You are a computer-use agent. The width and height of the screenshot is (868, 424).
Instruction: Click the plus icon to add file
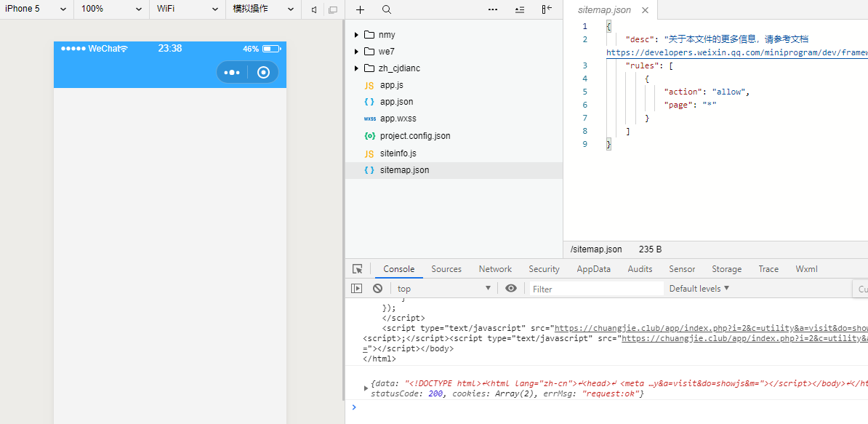[361, 10]
